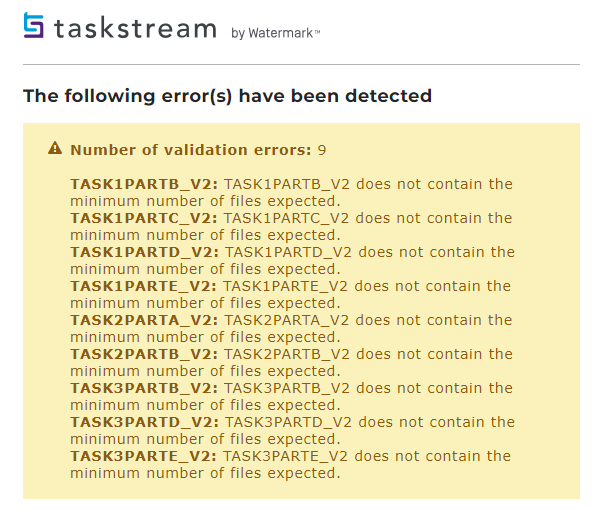
Task: Click the validation warning triangle icon
Action: [55, 148]
